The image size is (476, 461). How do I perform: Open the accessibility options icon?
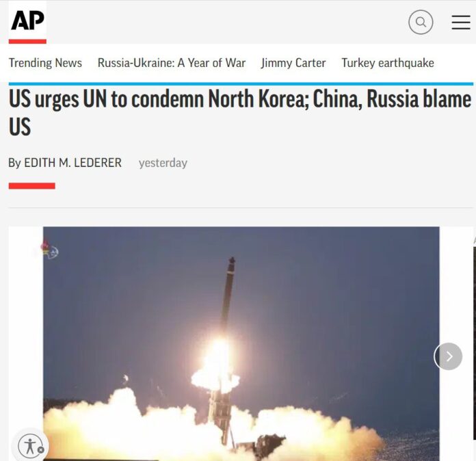pyautogui.click(x=29, y=445)
